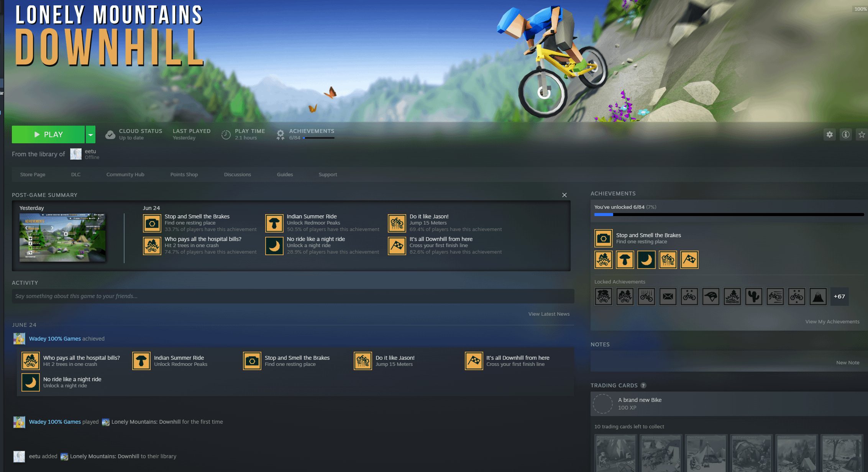Click the game settings gear icon
This screenshot has height=472, width=868.
pyautogui.click(x=829, y=134)
